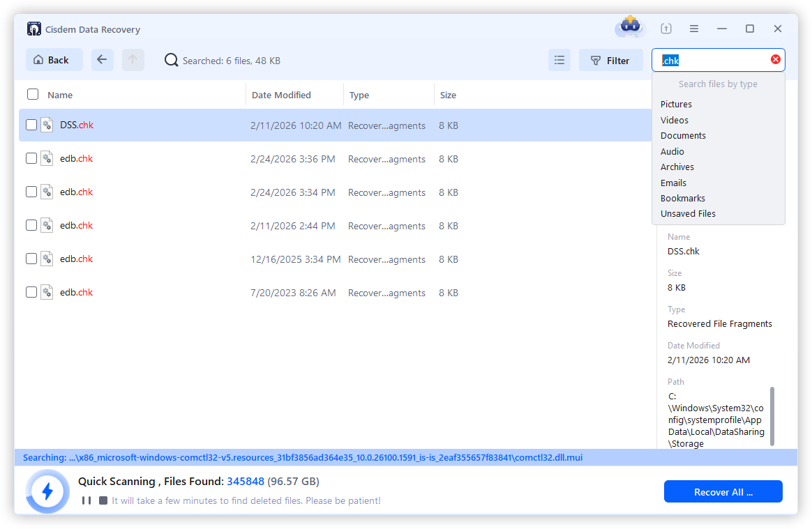Choose Unsaved Files in type dropdown
Viewport: 812px width, 529px height.
(688, 214)
